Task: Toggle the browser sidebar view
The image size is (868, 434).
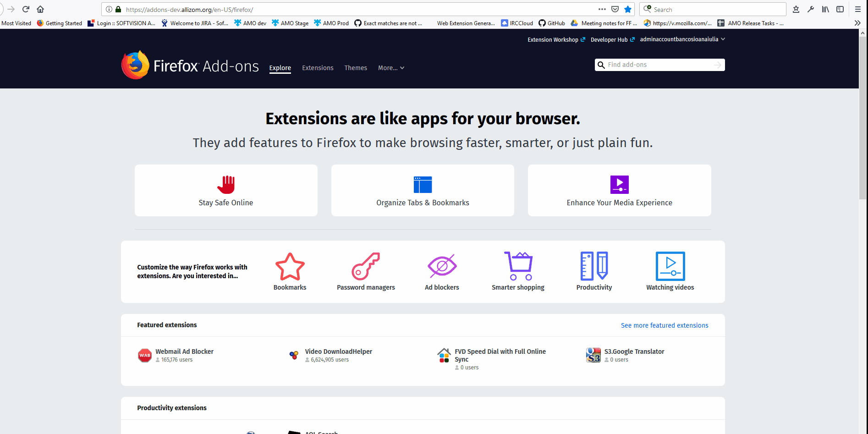Action: tap(840, 9)
